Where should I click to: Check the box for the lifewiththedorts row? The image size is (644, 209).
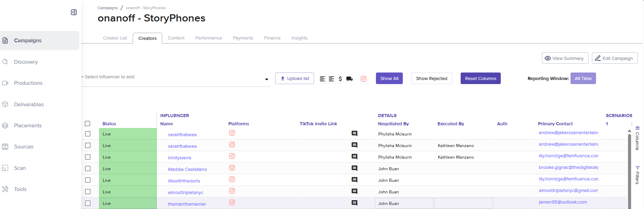point(88,180)
